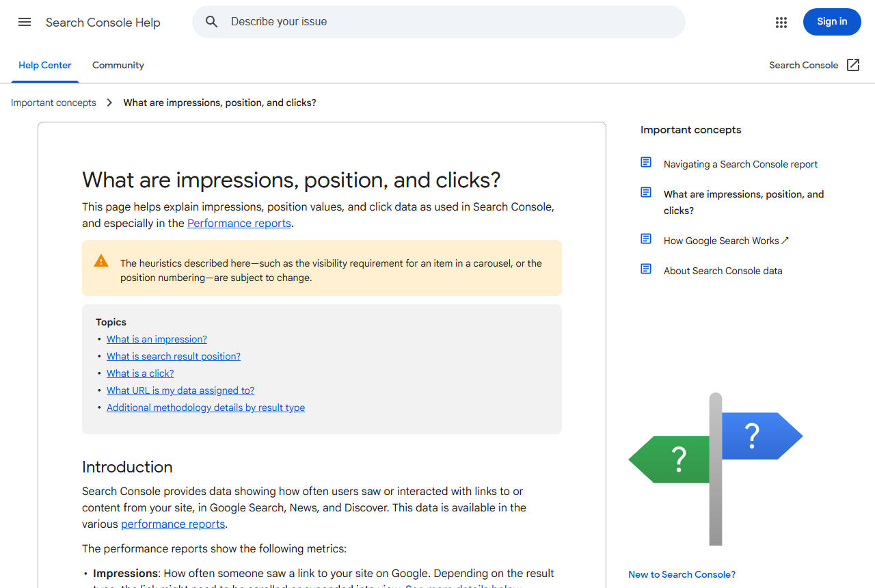
Task: Click document icon beside About Search Console data
Action: pyautogui.click(x=646, y=269)
